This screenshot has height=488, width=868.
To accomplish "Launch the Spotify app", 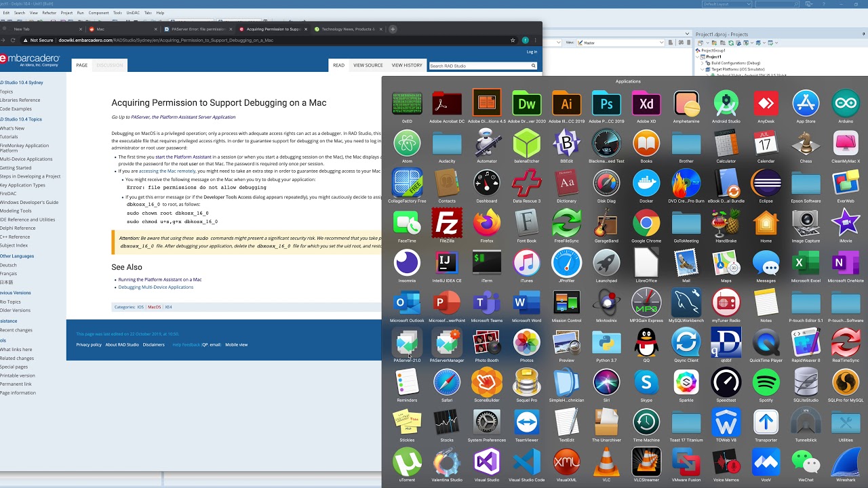I will [766, 383].
